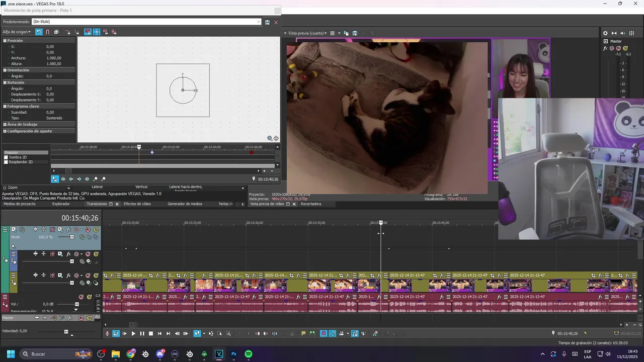The image size is (644, 362).
Task: Switch to the Explorador tab
Action: pyautogui.click(x=61, y=204)
